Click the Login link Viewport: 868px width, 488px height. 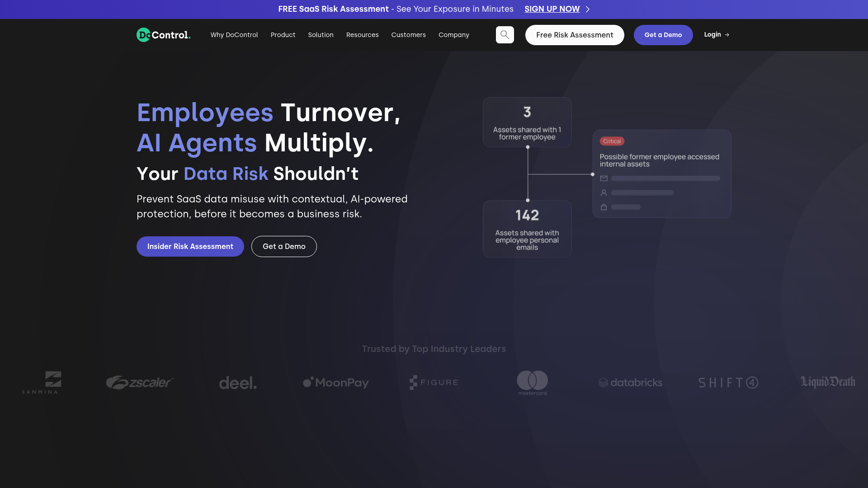click(x=717, y=35)
